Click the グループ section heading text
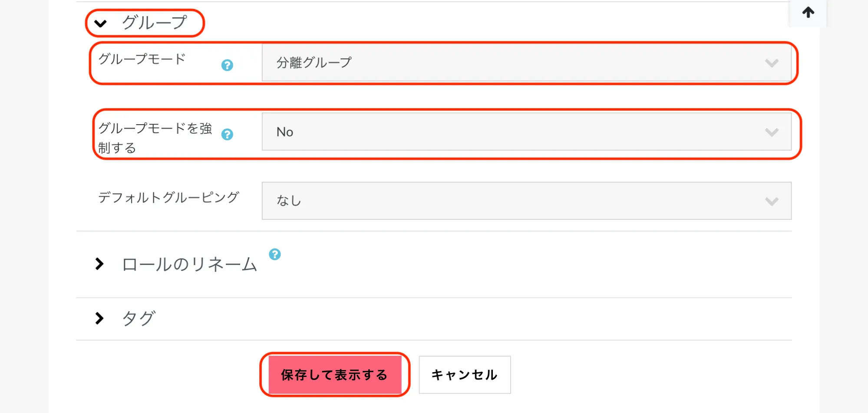This screenshot has width=868, height=413. [155, 23]
